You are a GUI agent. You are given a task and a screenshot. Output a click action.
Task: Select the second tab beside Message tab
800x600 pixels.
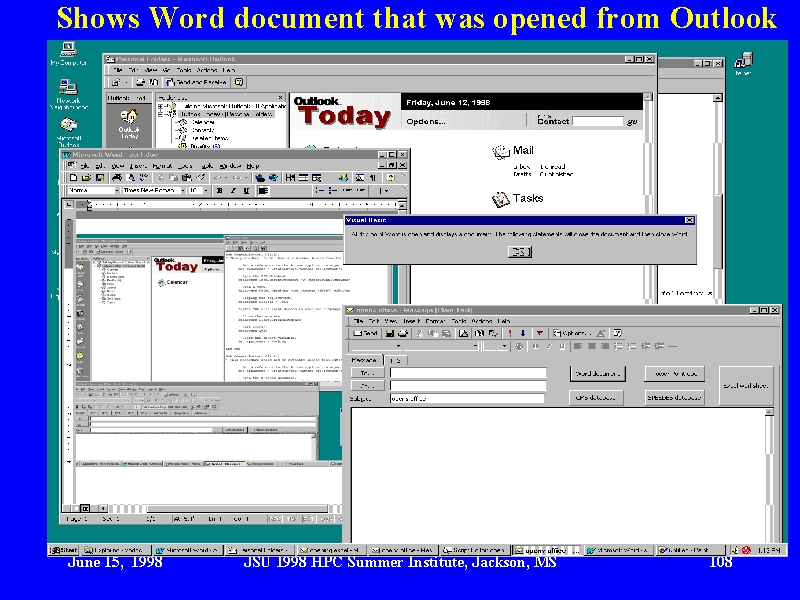395,360
